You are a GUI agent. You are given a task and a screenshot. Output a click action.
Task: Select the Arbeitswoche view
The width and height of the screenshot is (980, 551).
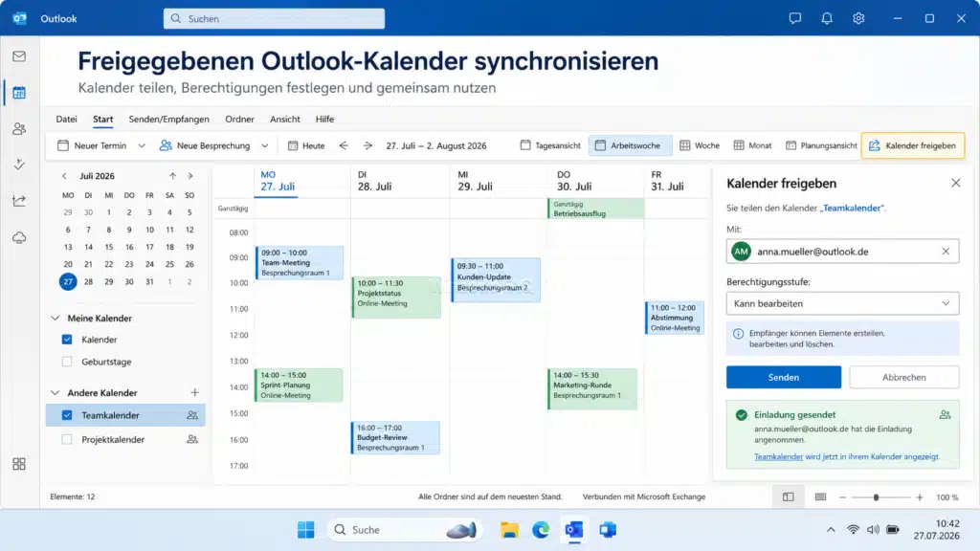click(x=629, y=145)
